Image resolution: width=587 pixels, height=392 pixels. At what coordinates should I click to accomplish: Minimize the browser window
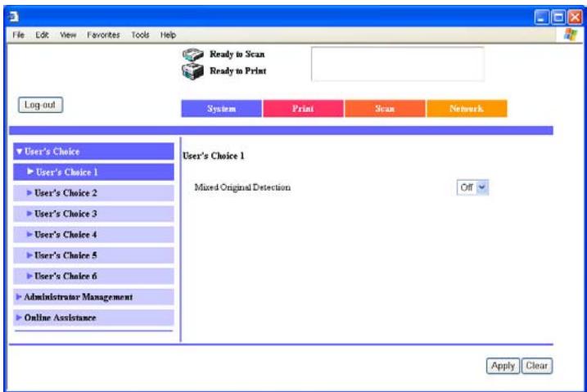pyautogui.click(x=542, y=17)
